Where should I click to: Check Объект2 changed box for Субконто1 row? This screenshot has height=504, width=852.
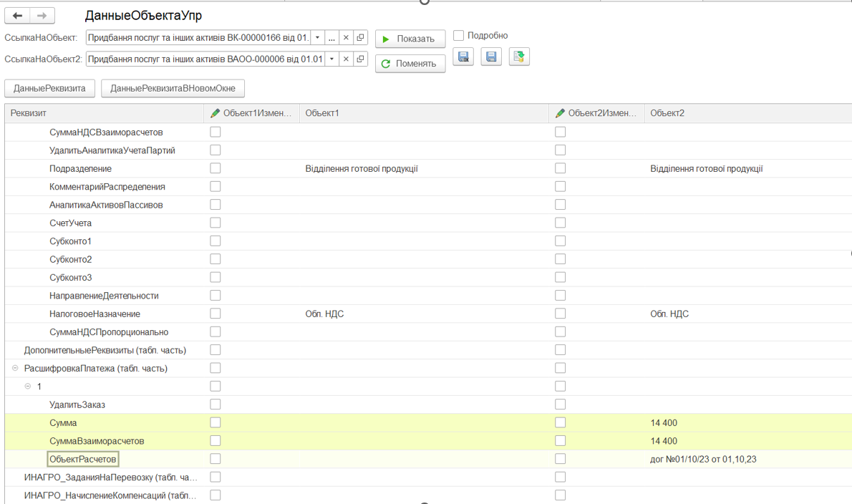[560, 241]
